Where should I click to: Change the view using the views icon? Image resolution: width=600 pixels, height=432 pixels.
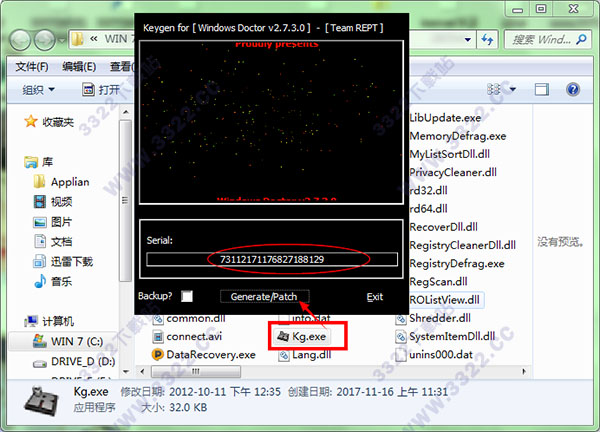[493, 90]
